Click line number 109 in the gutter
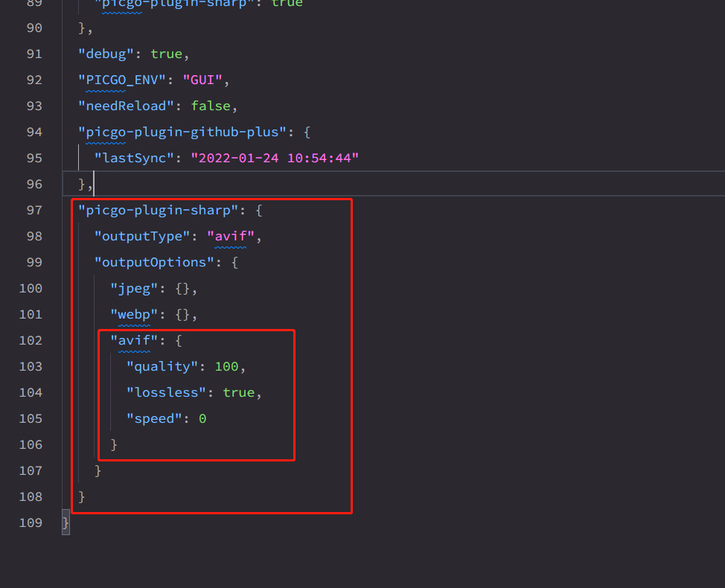The image size is (725, 588). click(x=31, y=523)
